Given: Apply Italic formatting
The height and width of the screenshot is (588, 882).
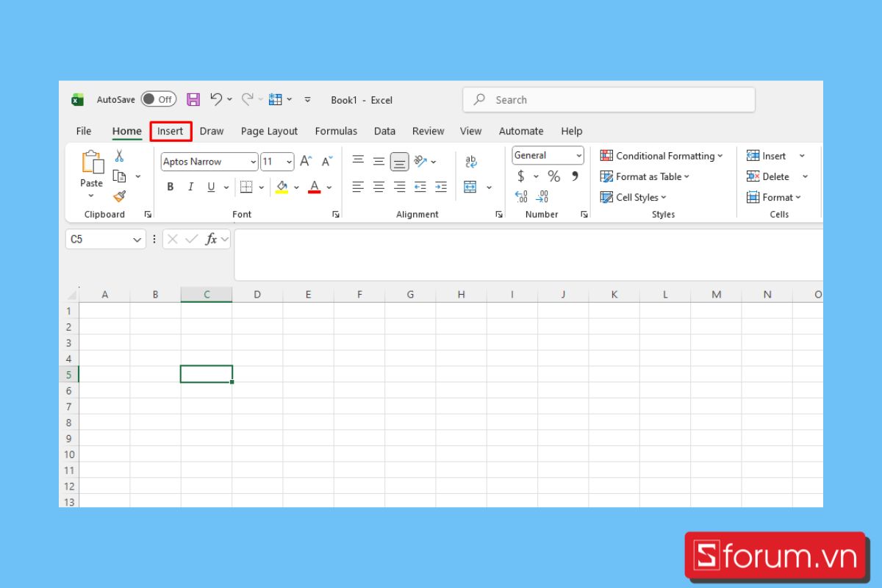Looking at the screenshot, I should pyautogui.click(x=190, y=187).
